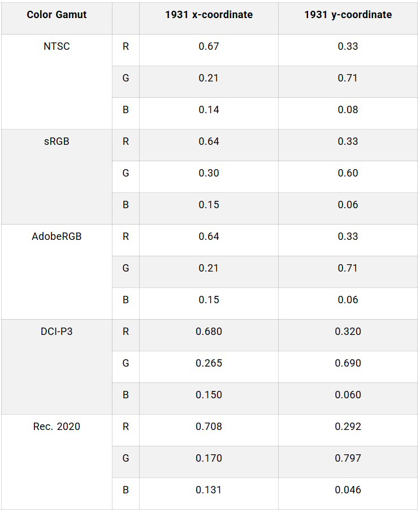The image size is (420, 512).
Task: Select the Rec. 2020 gamut cell
Action: click(x=57, y=427)
